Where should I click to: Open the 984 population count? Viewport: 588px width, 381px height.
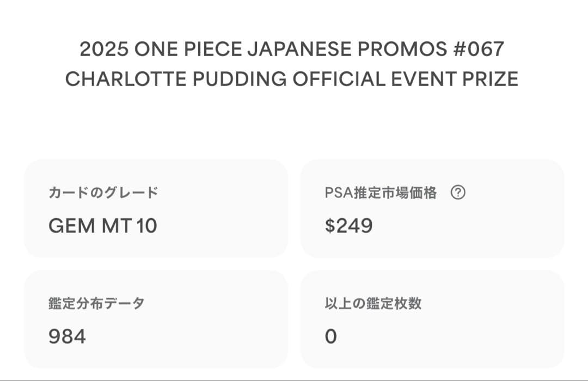click(x=67, y=336)
